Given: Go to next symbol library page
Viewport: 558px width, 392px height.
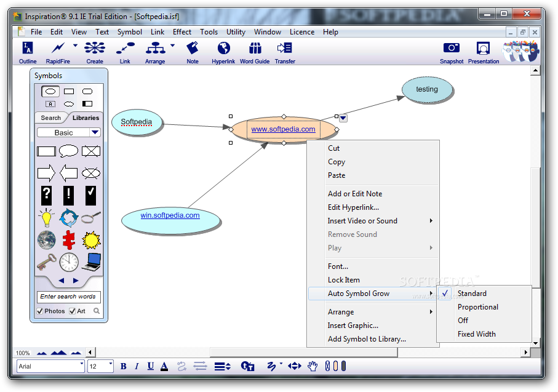Looking at the screenshot, I should click(76, 281).
